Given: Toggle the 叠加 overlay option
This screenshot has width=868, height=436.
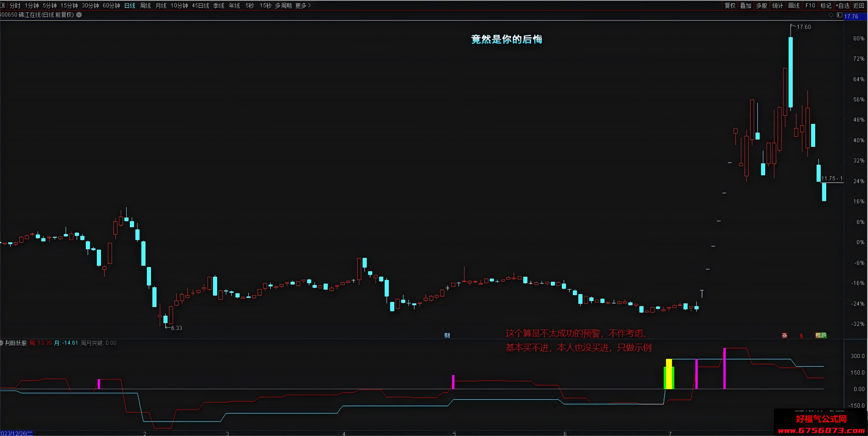Looking at the screenshot, I should tap(745, 6).
